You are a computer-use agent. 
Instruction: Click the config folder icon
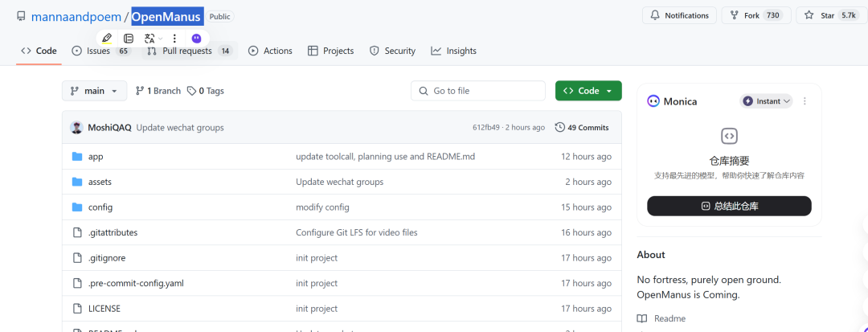pyautogui.click(x=77, y=207)
